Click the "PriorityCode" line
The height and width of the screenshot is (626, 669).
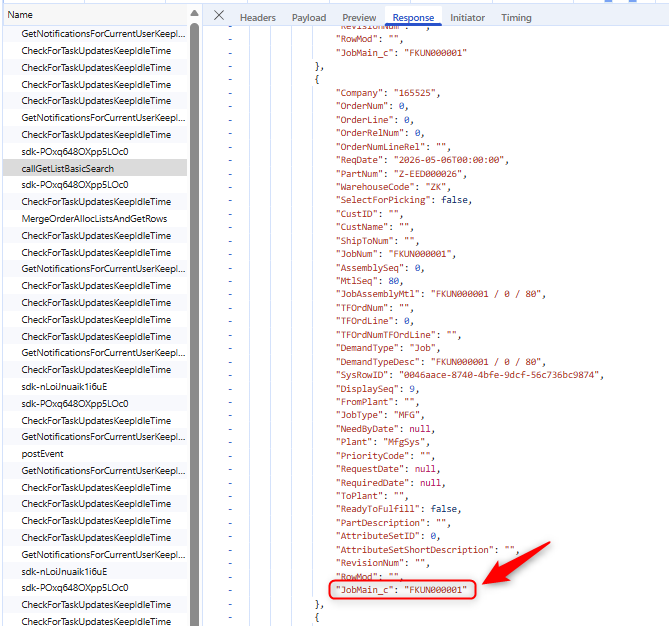point(385,456)
